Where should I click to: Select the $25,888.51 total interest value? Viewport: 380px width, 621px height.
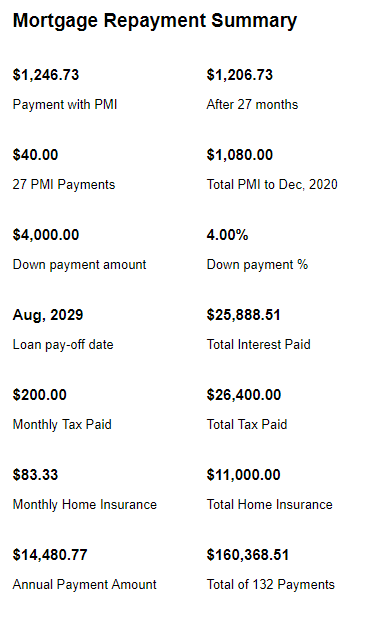pos(243,315)
